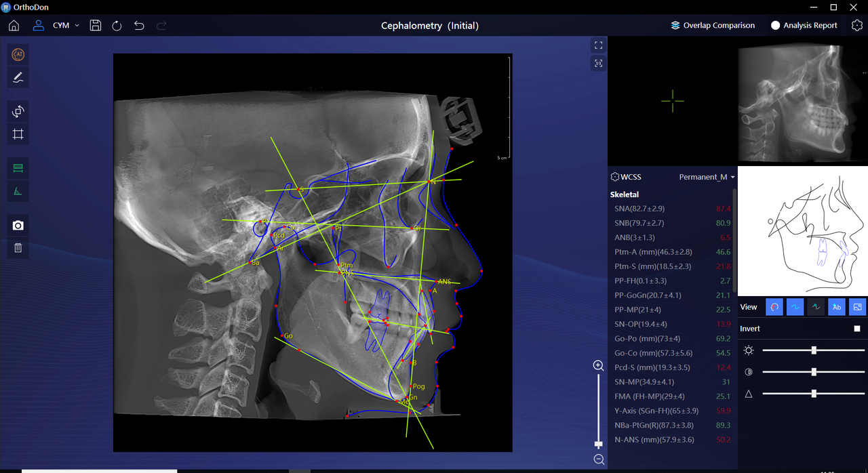Open the Analysis Report
This screenshot has height=473, width=868.
804,26
